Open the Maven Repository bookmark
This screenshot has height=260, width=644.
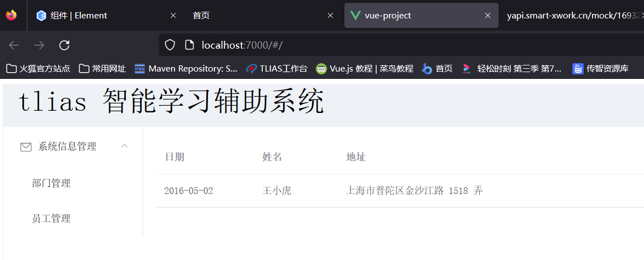[186, 69]
